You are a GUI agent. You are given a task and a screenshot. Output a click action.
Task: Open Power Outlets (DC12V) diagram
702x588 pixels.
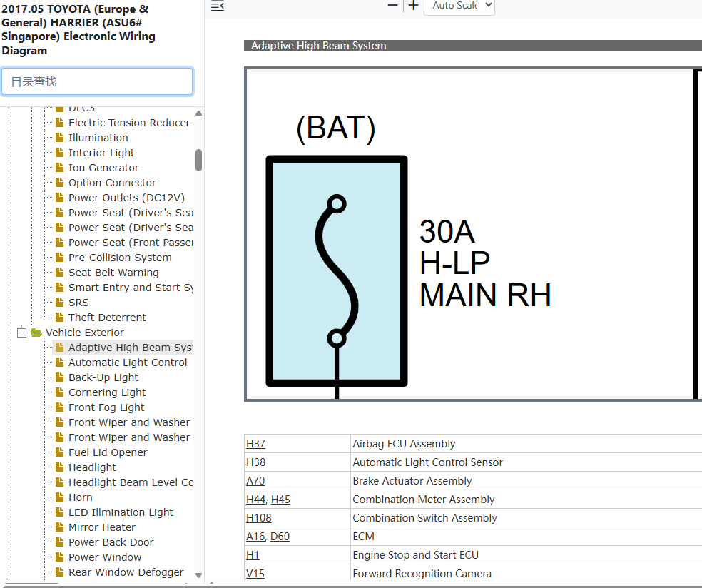pos(126,198)
